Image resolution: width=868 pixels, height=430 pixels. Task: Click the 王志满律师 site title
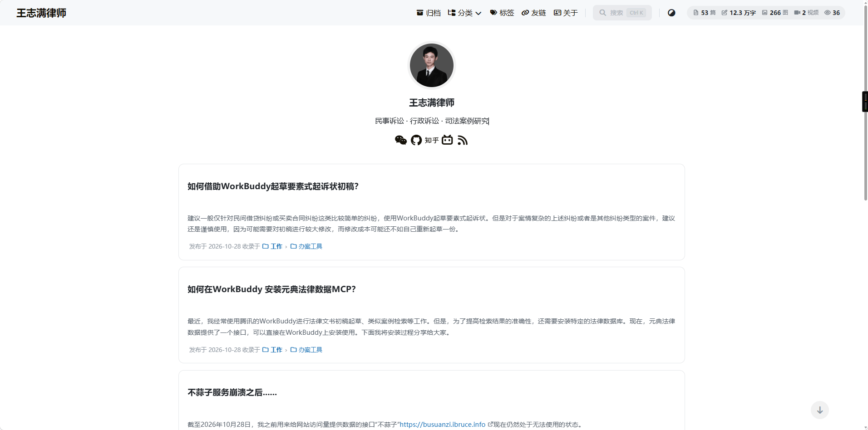pos(41,13)
